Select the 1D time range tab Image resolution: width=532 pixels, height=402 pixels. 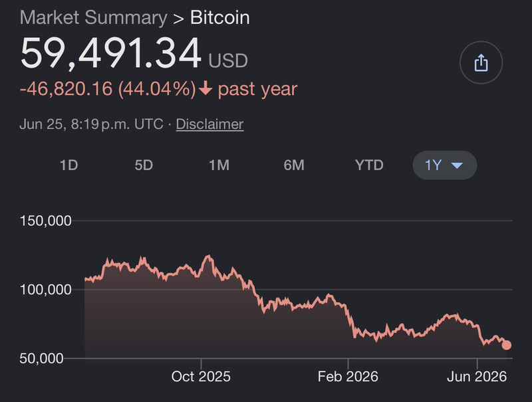click(69, 165)
